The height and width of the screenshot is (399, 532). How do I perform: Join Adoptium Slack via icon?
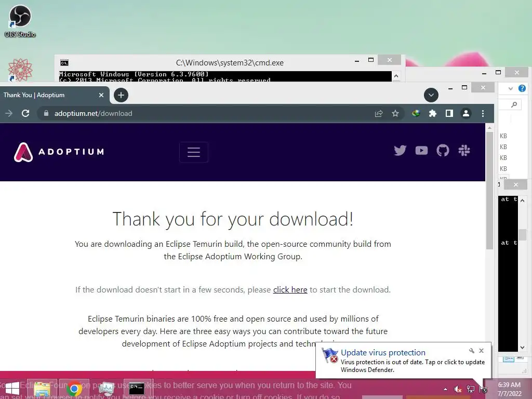click(464, 150)
